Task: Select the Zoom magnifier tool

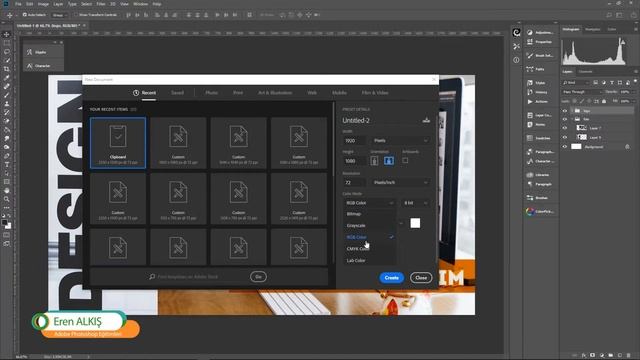Action: click(7, 199)
